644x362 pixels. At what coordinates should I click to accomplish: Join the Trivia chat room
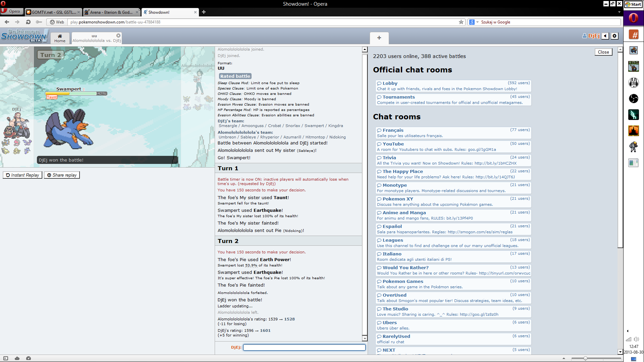pos(453,160)
